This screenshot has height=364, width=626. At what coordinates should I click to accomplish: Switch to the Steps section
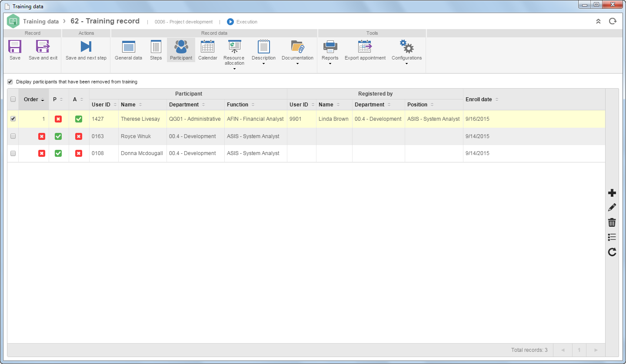[156, 50]
